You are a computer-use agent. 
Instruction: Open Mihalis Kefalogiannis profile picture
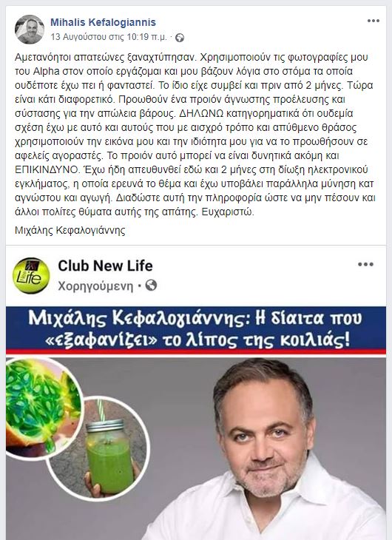30,30
